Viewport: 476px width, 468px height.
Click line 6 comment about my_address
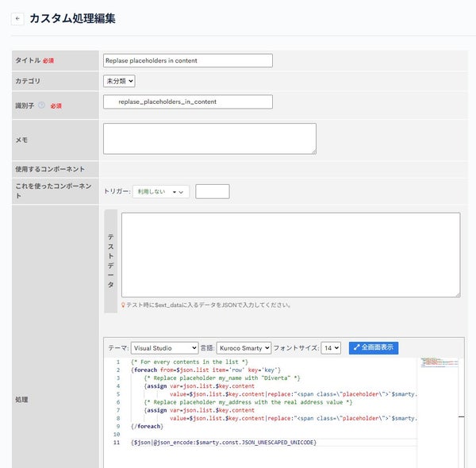click(x=248, y=402)
